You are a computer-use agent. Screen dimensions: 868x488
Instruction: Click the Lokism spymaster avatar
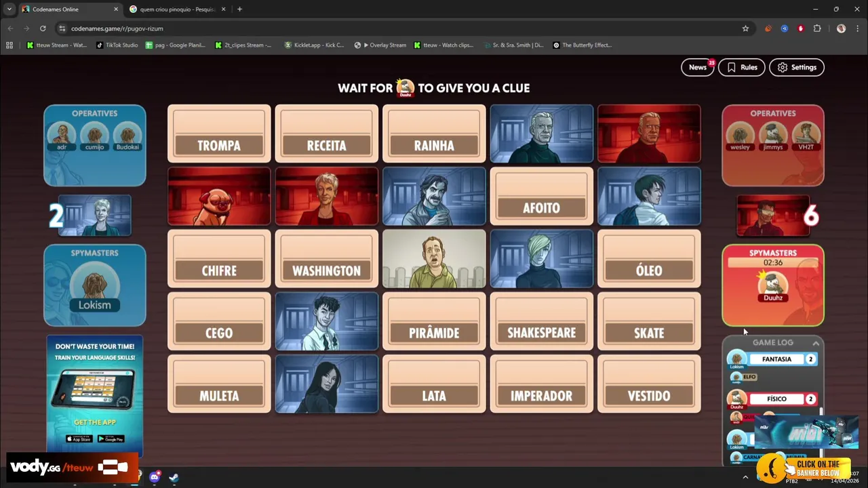tap(94, 287)
